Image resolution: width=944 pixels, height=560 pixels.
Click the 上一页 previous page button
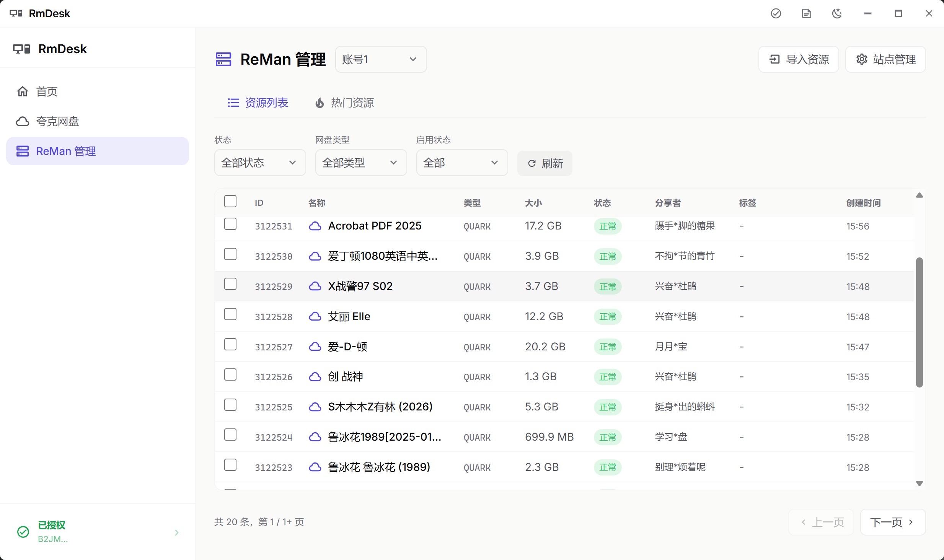tap(821, 522)
